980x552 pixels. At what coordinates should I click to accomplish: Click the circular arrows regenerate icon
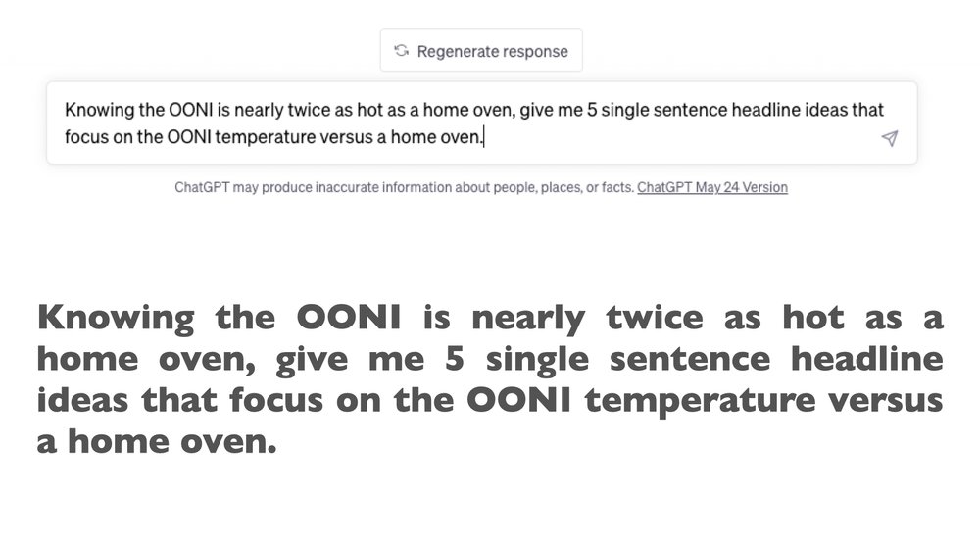401,51
